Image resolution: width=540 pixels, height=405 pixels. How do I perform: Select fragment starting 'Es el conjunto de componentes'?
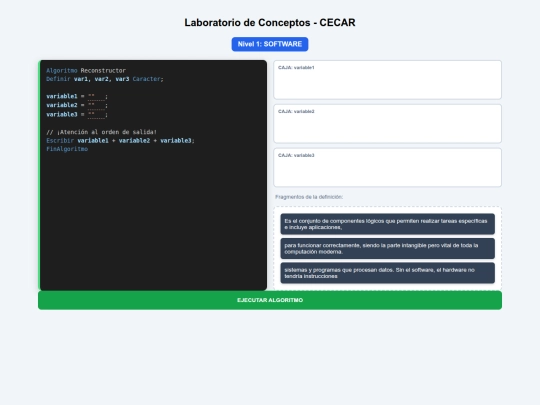pyautogui.click(x=387, y=224)
